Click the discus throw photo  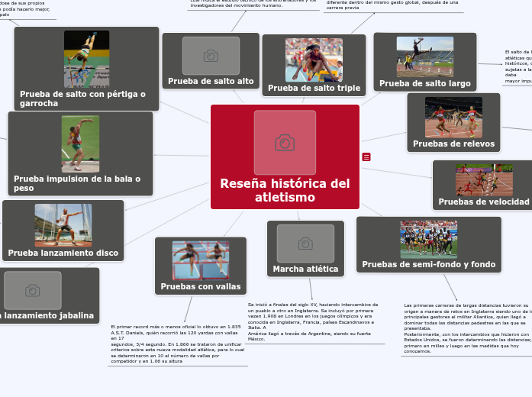(x=63, y=225)
